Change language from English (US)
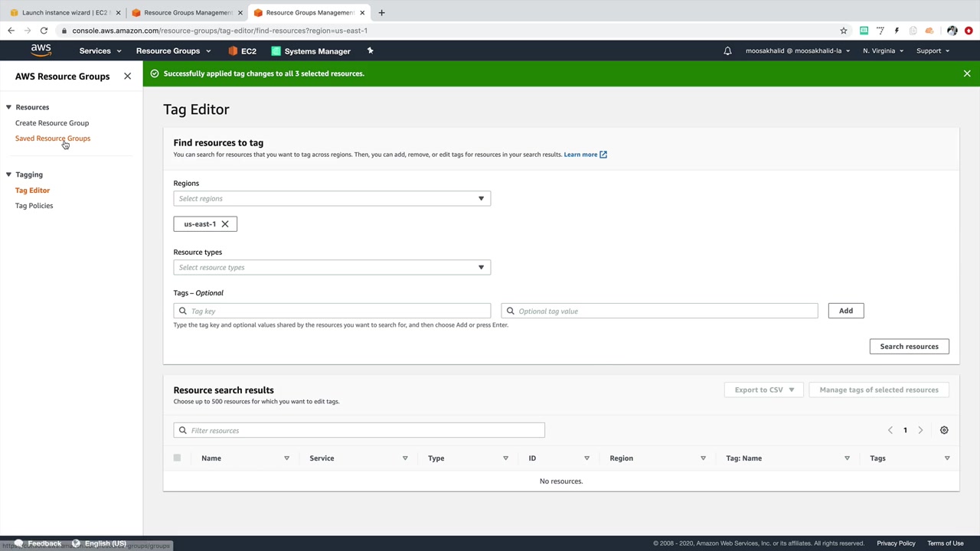The height and width of the screenshot is (551, 980). coord(100,543)
